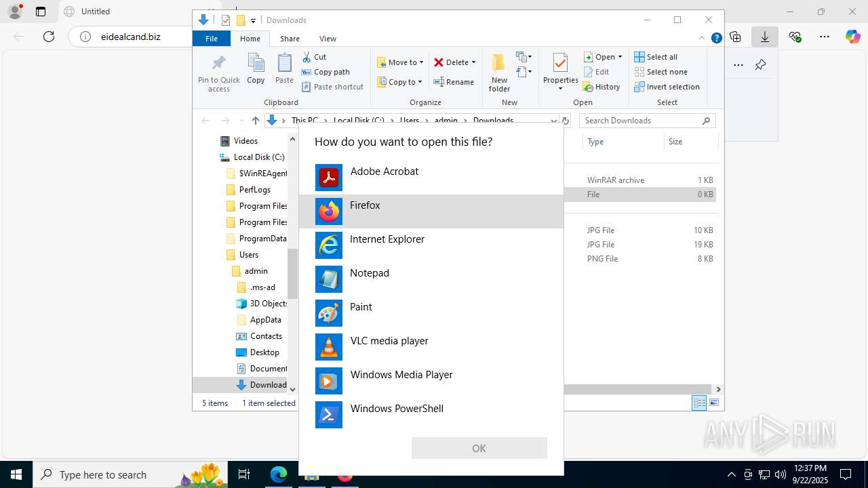Click Paste shortcut in ribbon
Screen dimensions: 868x488
pyautogui.click(x=332, y=87)
